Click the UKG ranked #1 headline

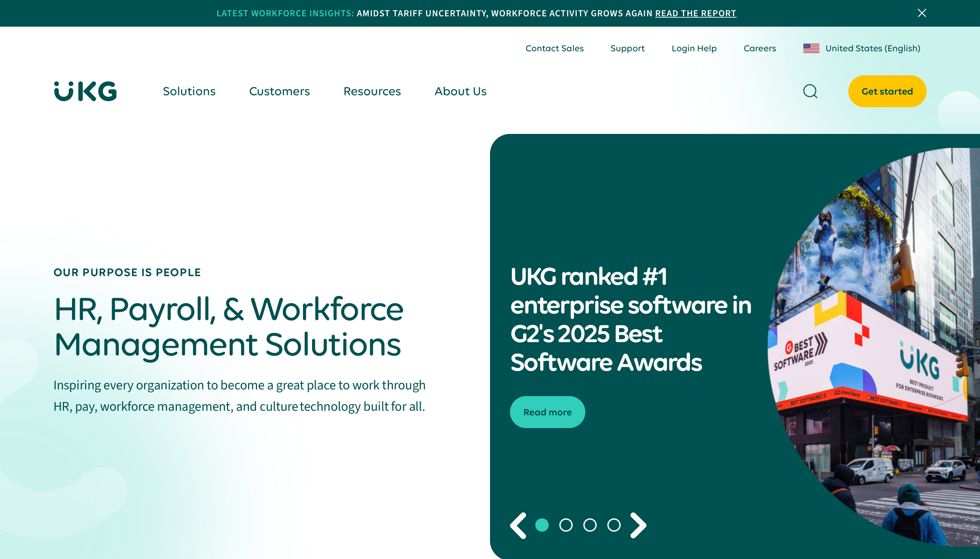[630, 319]
